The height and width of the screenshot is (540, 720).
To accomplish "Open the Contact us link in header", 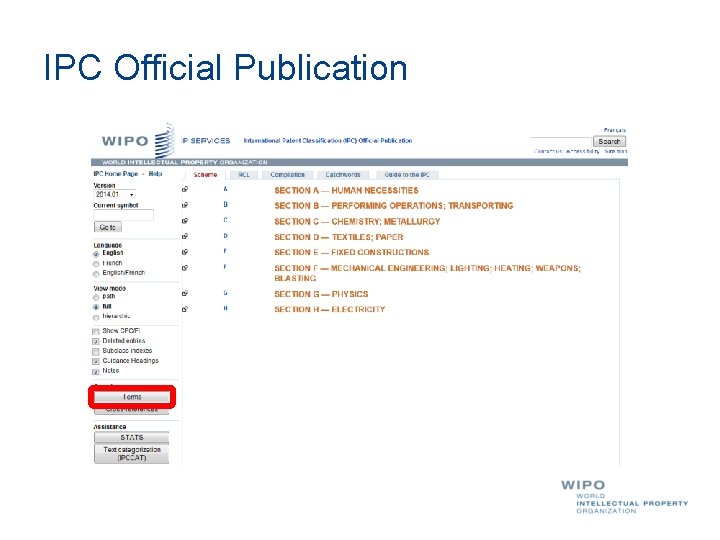I will (547, 151).
